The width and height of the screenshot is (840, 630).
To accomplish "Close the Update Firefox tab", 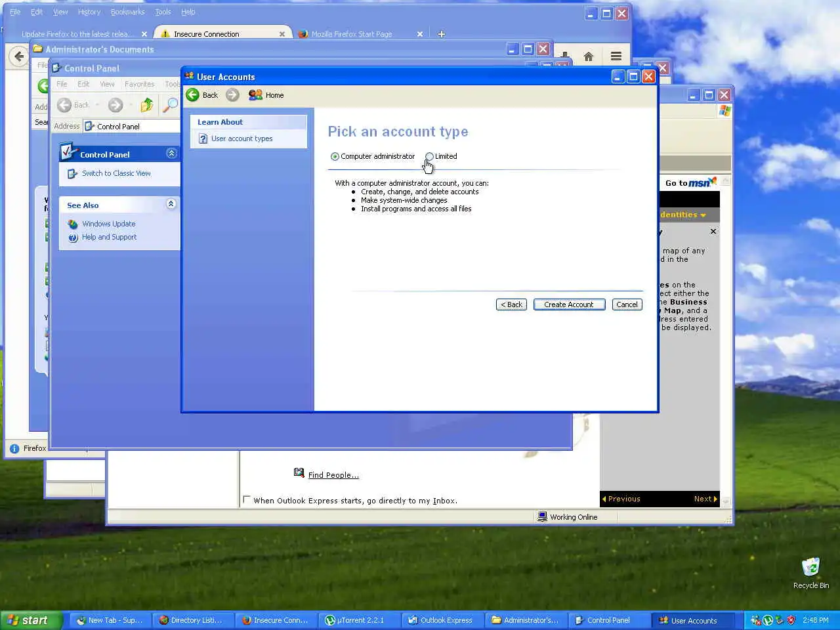I will 144,34.
